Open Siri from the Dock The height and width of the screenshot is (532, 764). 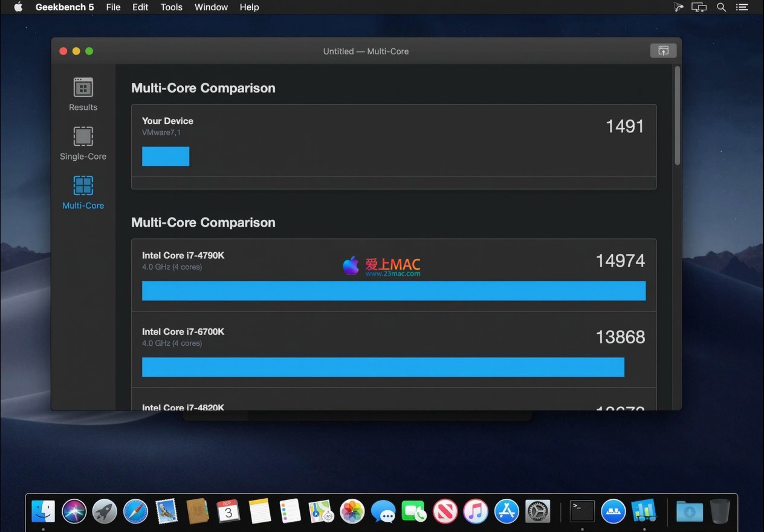tap(74, 511)
